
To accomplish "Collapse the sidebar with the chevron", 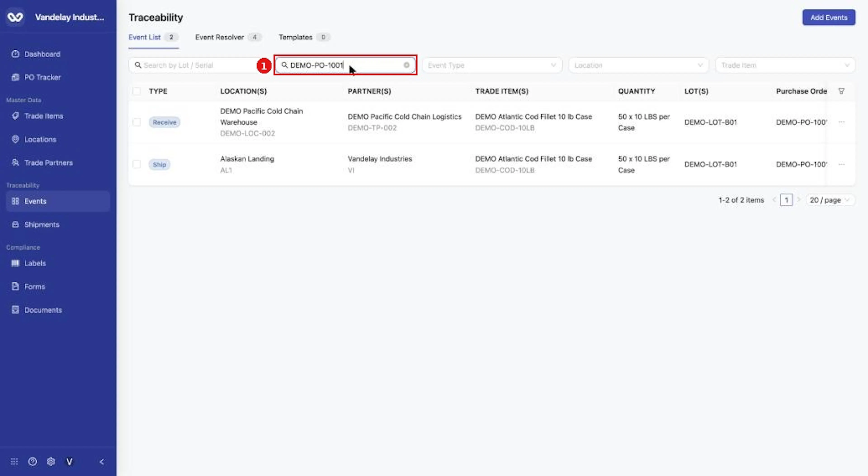I will 102,462.
